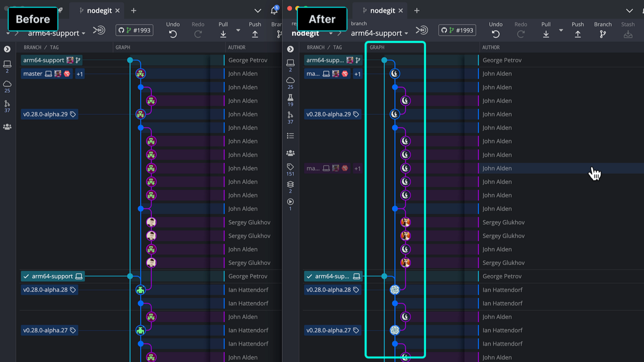The image size is (644, 362).
Task: Open issues list icon in After sidebar
Action: [290, 136]
